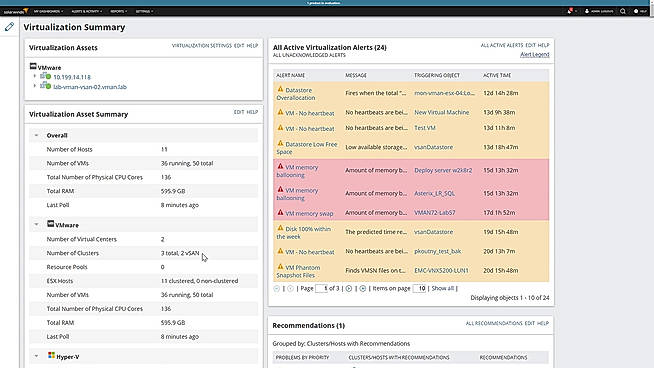Open triggering object pkoutny_test_bak
The height and width of the screenshot is (368, 654).
click(438, 251)
